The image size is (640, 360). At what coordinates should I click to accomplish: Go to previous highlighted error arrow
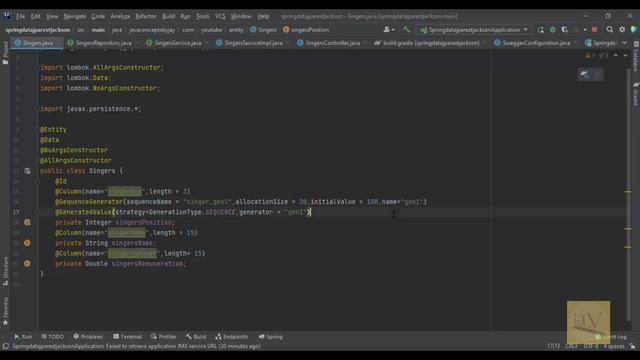point(616,55)
